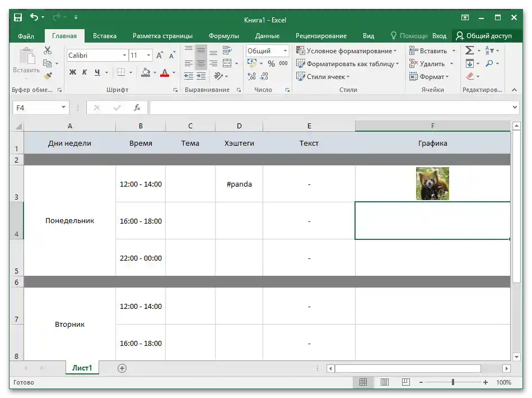The height and width of the screenshot is (398, 532).
Task: Click Sort and Filter icon
Action: [x=489, y=50]
